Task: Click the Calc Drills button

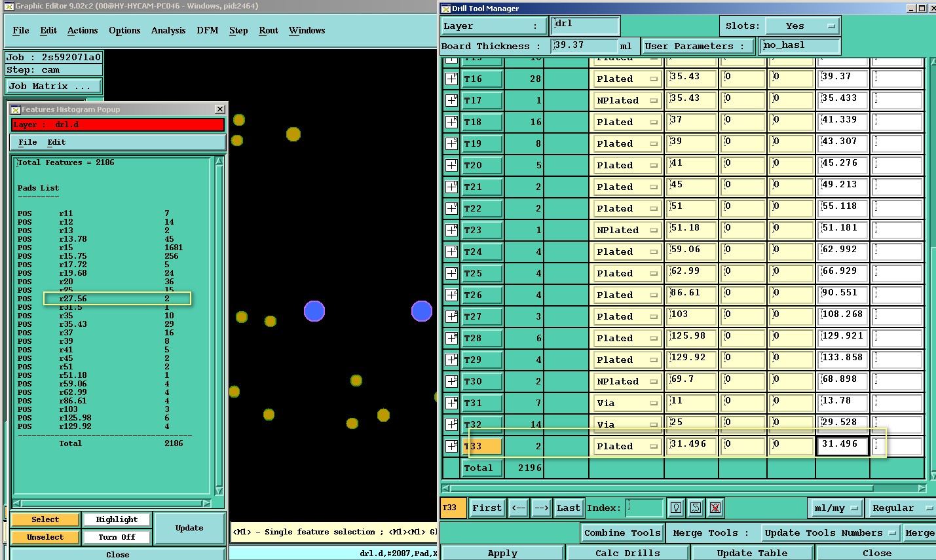Action: (x=627, y=553)
